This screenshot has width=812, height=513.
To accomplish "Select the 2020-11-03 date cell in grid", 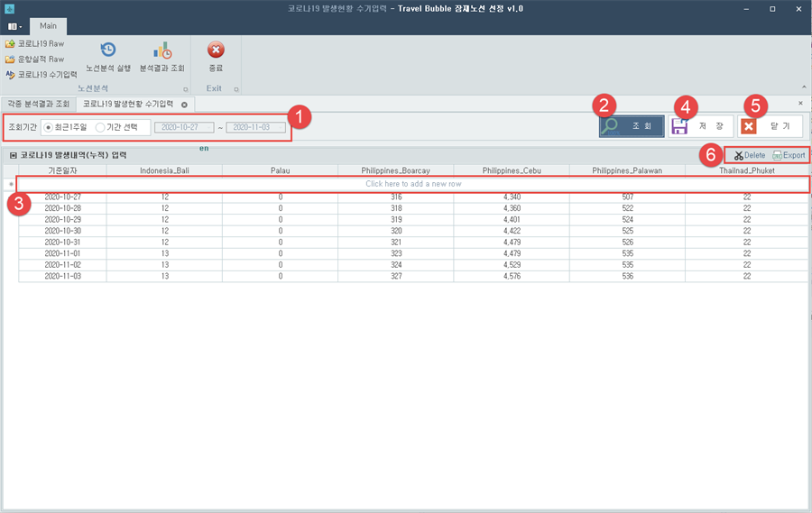I will coord(62,277).
